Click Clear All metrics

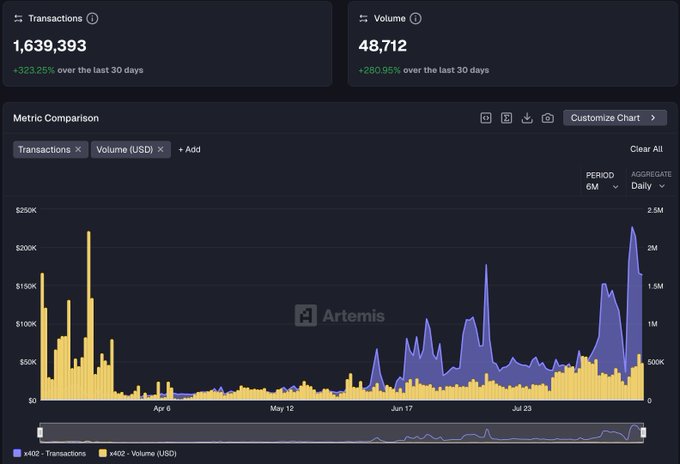click(646, 149)
